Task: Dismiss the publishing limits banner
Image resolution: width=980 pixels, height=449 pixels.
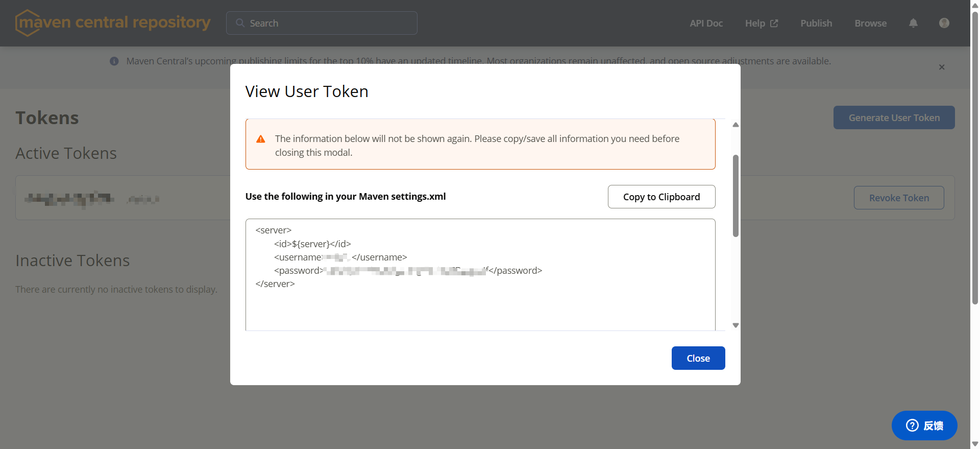Action: tap(942, 67)
